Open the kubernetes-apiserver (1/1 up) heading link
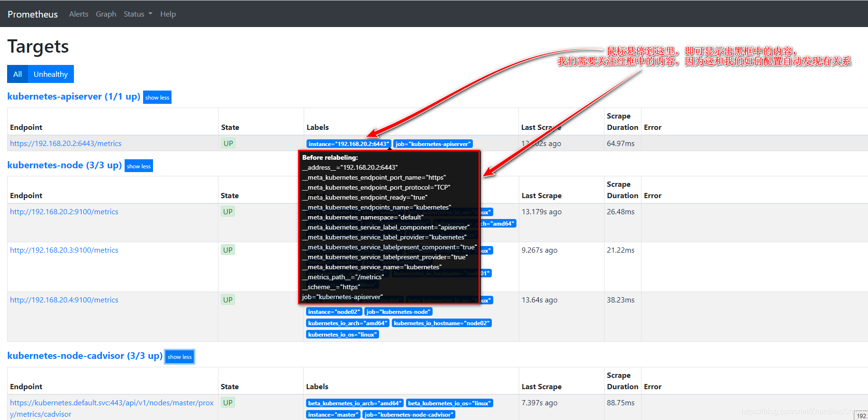868x420 pixels. pyautogui.click(x=73, y=96)
